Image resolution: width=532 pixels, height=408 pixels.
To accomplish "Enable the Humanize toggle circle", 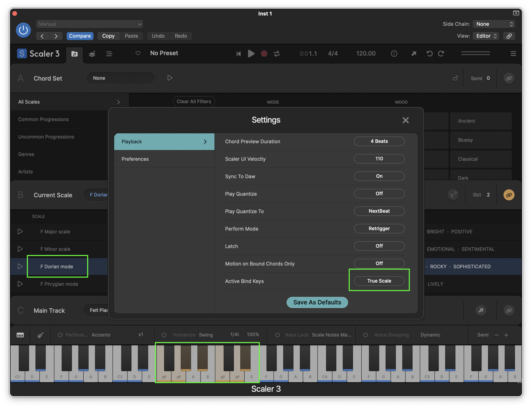I will [x=164, y=335].
